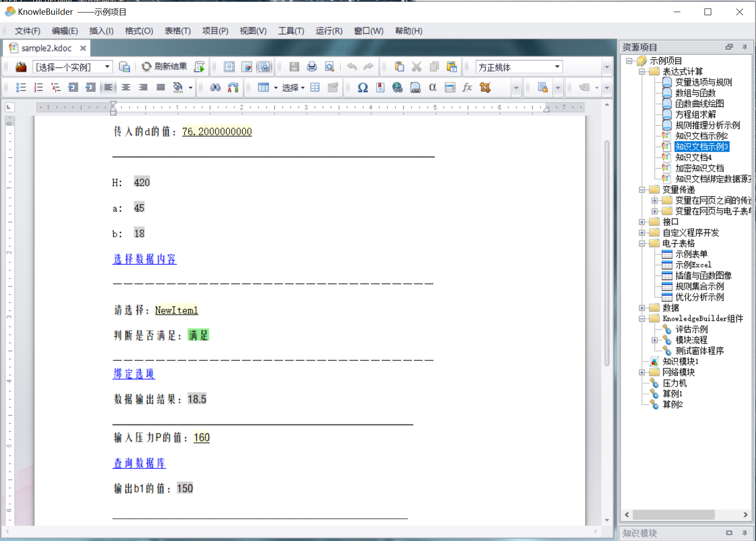The image size is (756, 541).
Task: Toggle center text alignment
Action: point(126,88)
